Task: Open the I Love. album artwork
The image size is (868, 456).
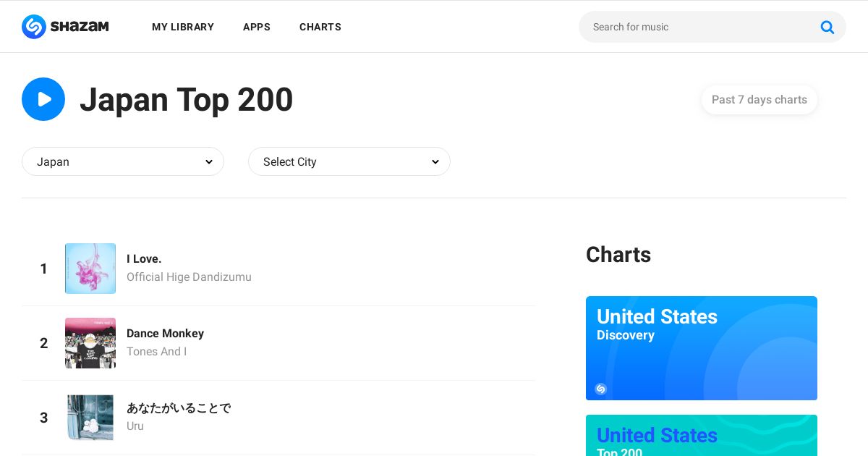Action: [90, 269]
